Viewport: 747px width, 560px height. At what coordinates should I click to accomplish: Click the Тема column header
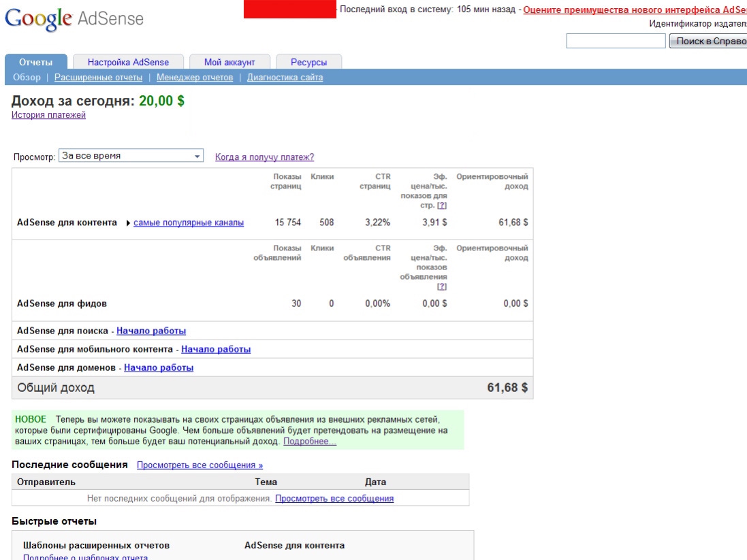pyautogui.click(x=266, y=482)
